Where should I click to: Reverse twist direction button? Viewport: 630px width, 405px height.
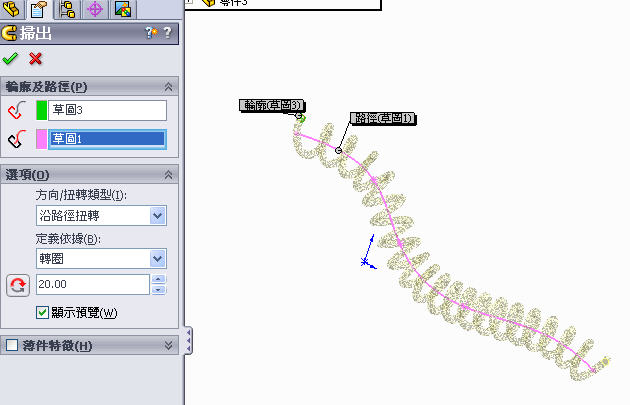click(x=18, y=285)
